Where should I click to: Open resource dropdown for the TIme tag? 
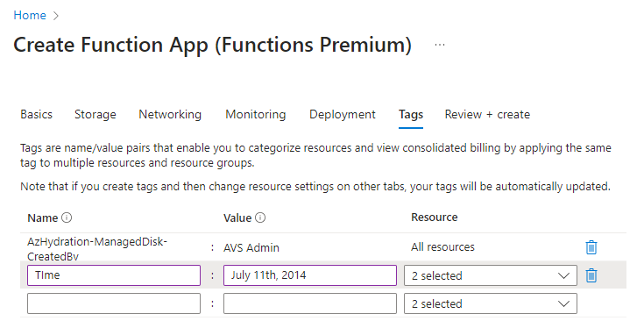point(491,275)
